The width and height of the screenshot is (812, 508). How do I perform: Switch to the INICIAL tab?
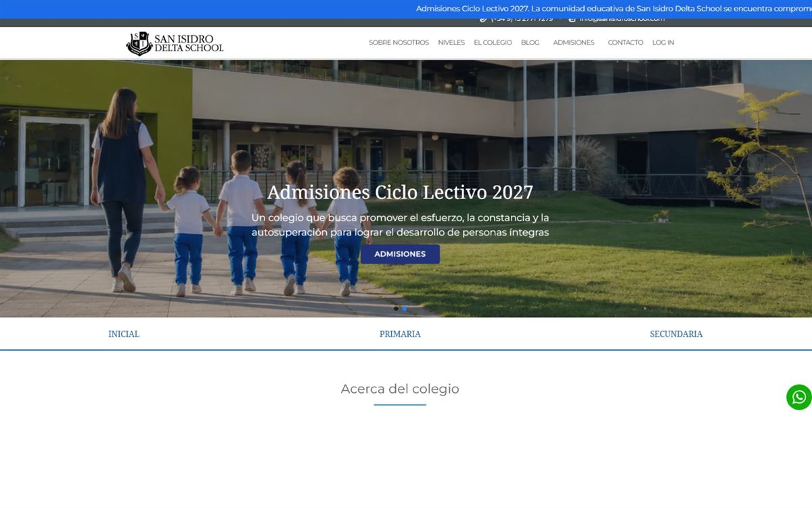[124, 334]
